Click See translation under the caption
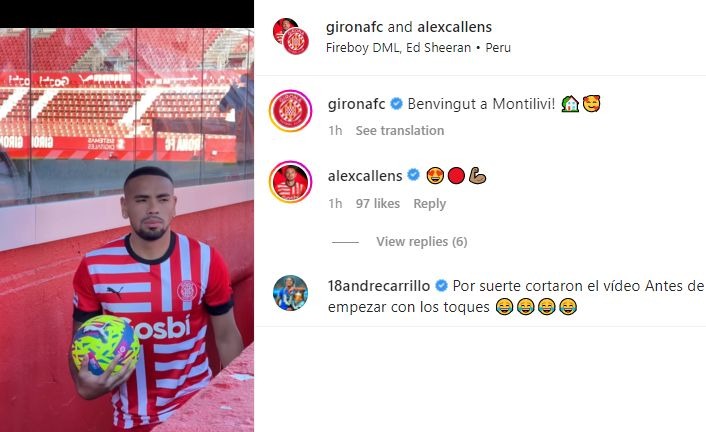The width and height of the screenshot is (706, 432). tap(400, 131)
